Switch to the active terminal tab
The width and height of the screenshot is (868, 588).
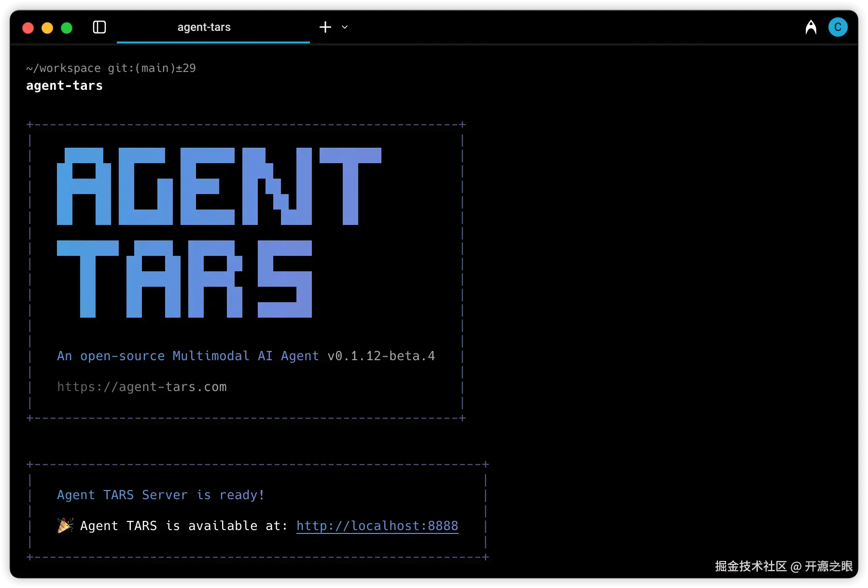pyautogui.click(x=204, y=27)
